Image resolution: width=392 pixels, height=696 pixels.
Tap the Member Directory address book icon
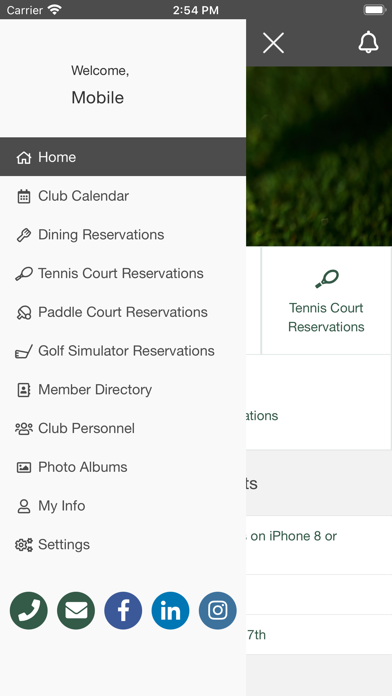coord(24,390)
